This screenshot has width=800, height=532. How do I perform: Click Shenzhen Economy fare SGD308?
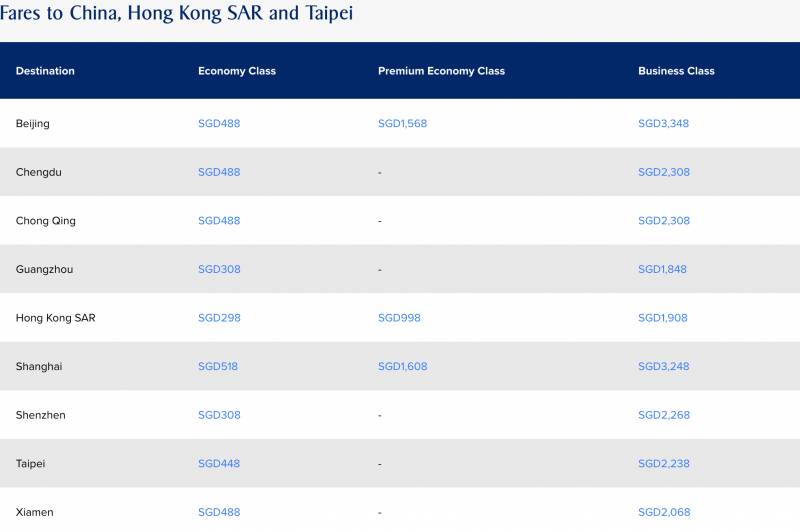pyautogui.click(x=219, y=415)
